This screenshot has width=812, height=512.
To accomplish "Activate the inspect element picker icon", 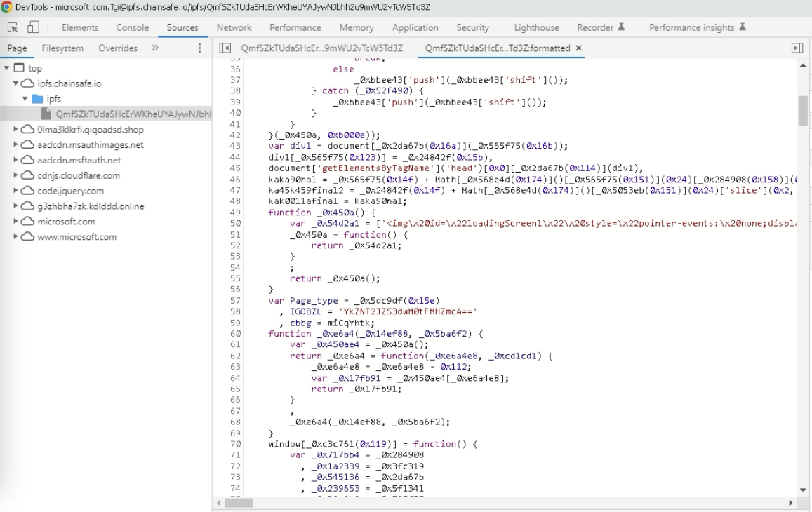I will click(x=13, y=27).
